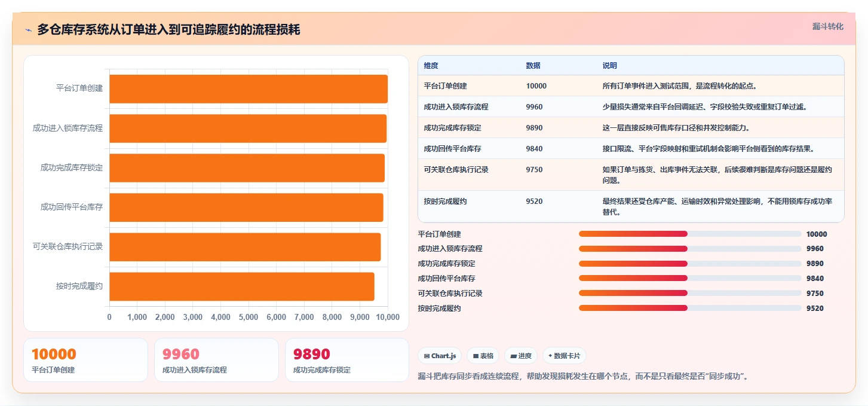This screenshot has width=868, height=406.
Task: Select the 9890 成功完成库存锁定 data card
Action: pos(347,360)
